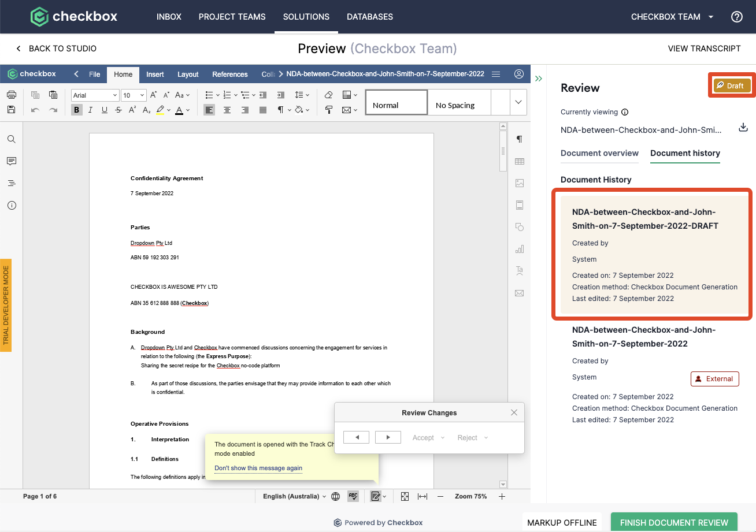Open Text Art settings in right sidebar
756x532 pixels.
pos(519,271)
